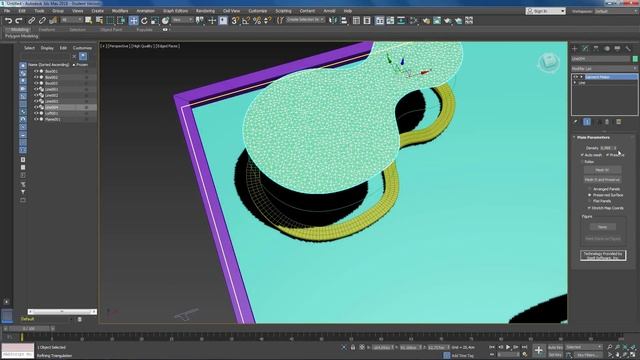Screen dimensions: 640x360
Task: Click the ViewCube in the viewport
Action: pyautogui.click(x=548, y=62)
